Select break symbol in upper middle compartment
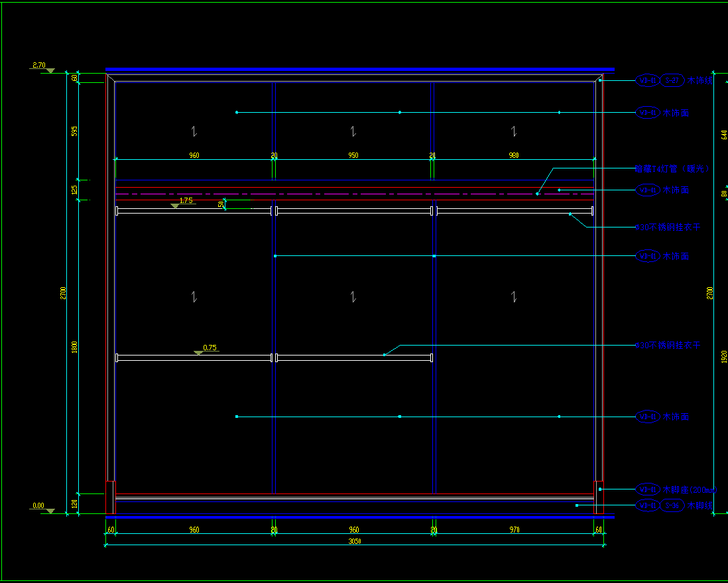The width and height of the screenshot is (728, 583). pyautogui.click(x=354, y=129)
